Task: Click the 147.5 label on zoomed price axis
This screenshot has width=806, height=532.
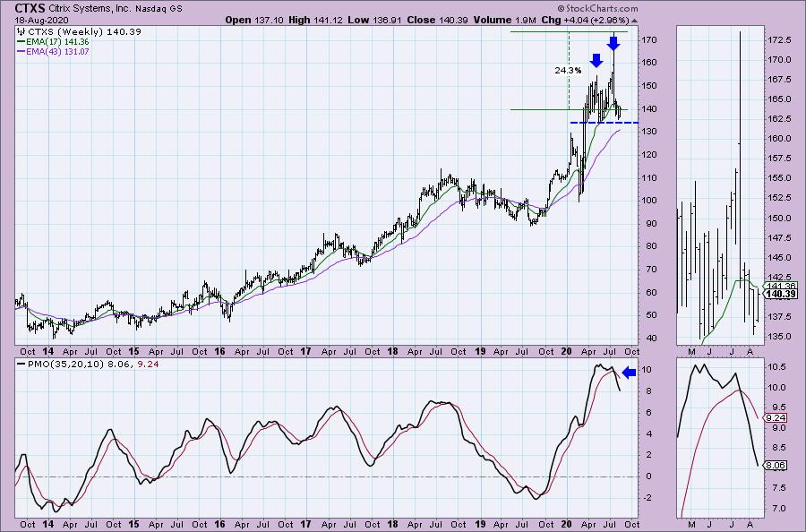Action: pos(780,237)
